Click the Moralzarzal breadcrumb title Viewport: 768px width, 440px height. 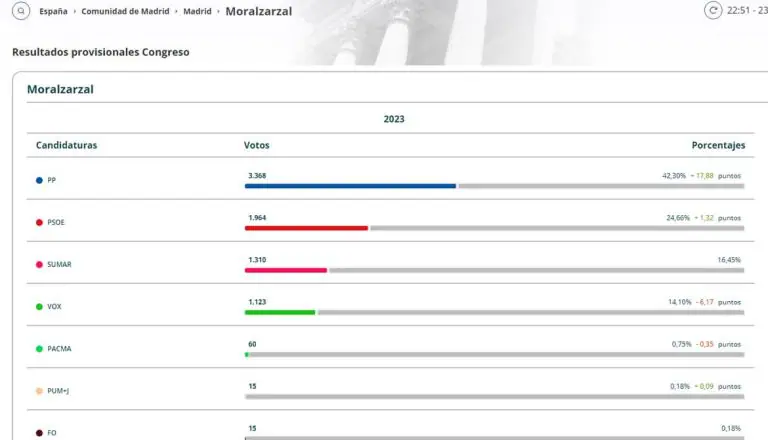(x=259, y=11)
